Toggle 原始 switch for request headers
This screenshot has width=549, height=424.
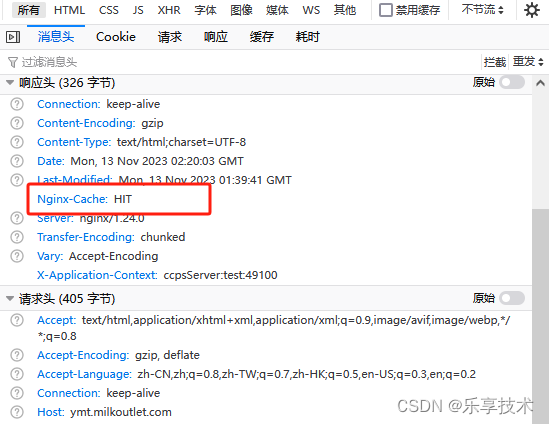(x=512, y=298)
